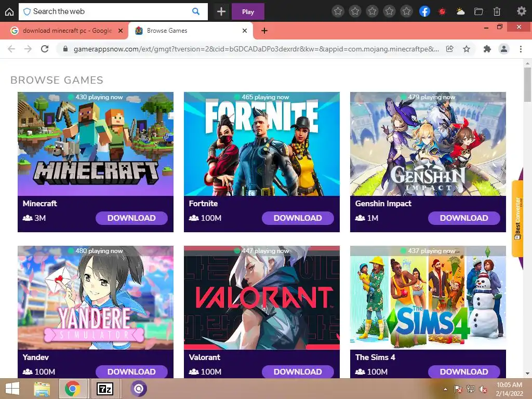The height and width of the screenshot is (399, 532).
Task: Click the BROWSE GAMES heading
Action: [57, 80]
